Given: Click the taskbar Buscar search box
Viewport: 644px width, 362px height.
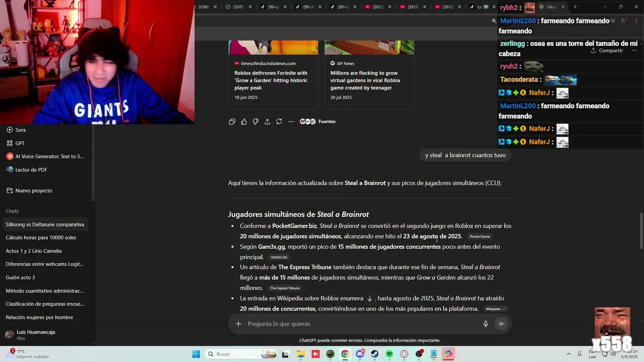Looking at the screenshot, I should click(x=240, y=354).
